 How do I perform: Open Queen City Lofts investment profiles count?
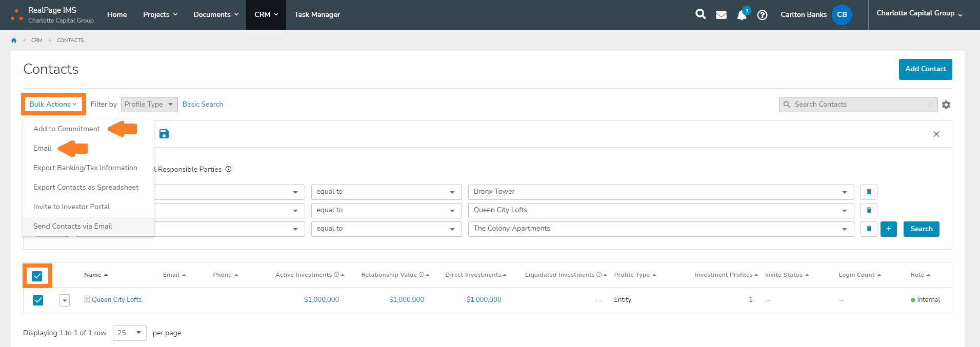(751, 300)
